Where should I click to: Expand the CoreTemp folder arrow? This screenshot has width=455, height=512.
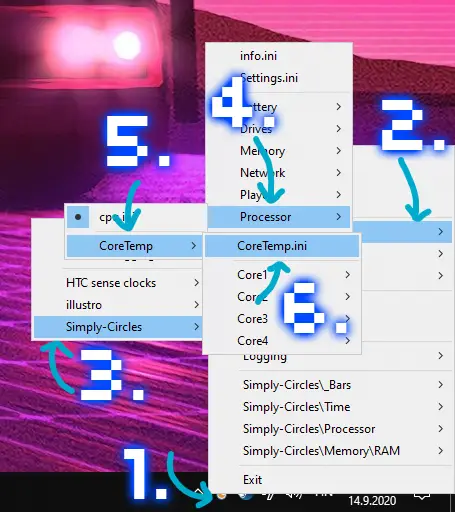point(194,246)
